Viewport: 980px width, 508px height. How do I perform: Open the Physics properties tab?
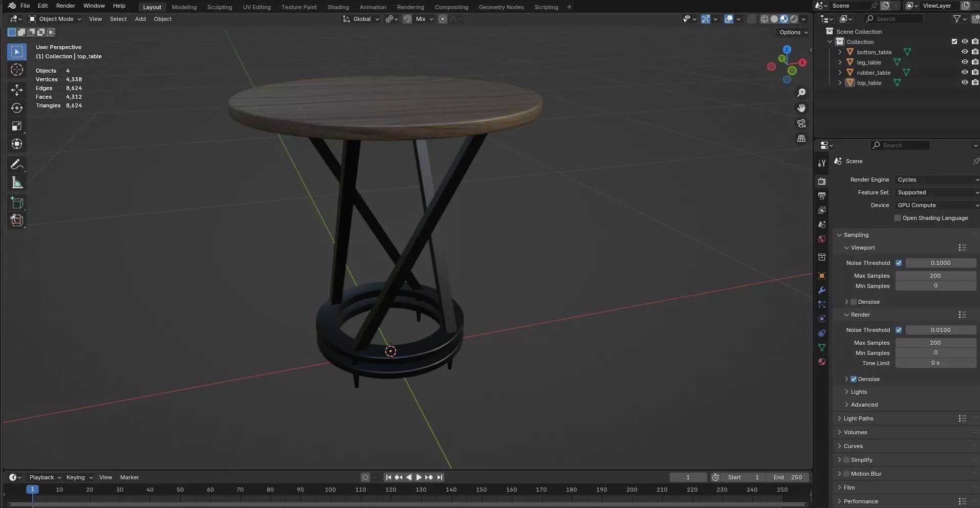click(x=822, y=319)
